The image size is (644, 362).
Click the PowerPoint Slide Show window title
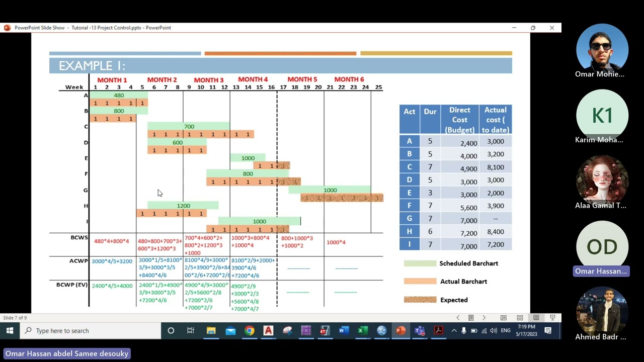93,28
